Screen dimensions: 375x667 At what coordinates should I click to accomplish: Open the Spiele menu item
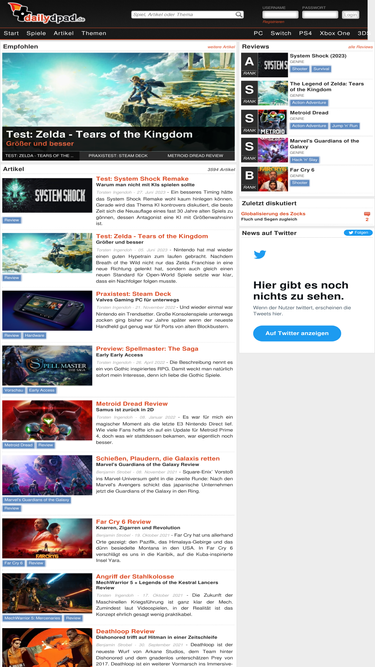pos(36,33)
